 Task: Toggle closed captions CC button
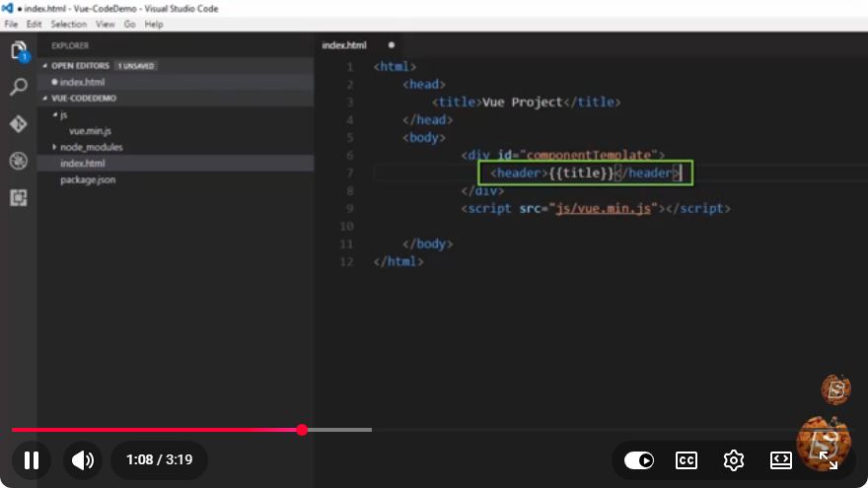pyautogui.click(x=687, y=460)
